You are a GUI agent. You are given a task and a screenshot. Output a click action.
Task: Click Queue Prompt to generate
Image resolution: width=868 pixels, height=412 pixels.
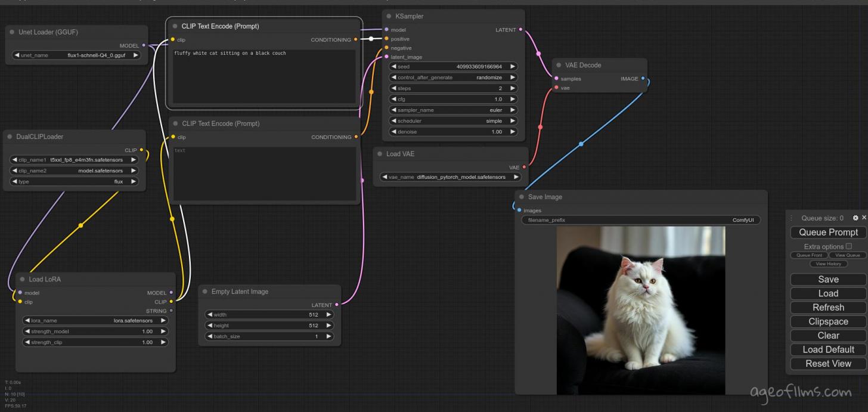click(x=828, y=233)
